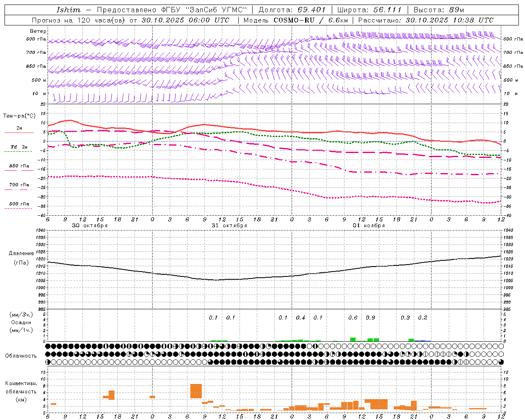The width and height of the screenshot is (525, 420).
Task: Click the Тем-ра(°C) panel label
Action: 19,116
